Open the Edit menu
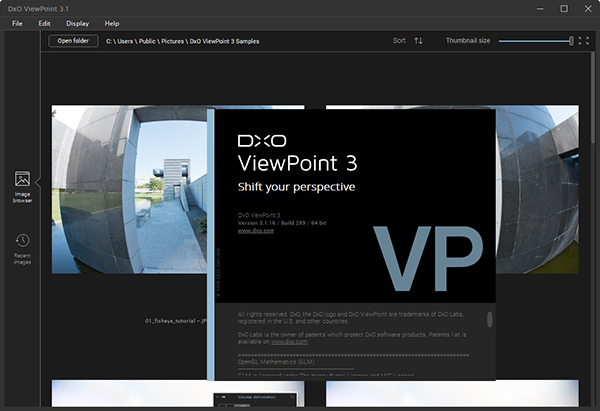Screen dimensions: 600x411 [44, 23]
